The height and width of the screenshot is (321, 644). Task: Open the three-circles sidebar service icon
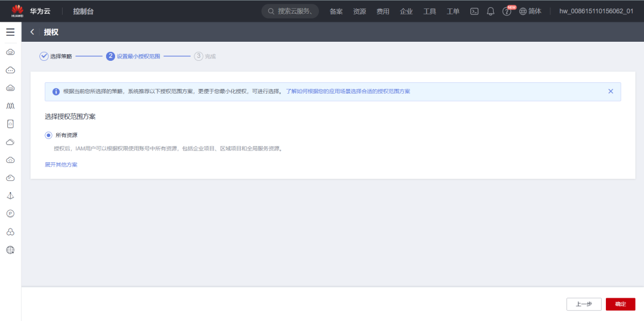point(11,232)
